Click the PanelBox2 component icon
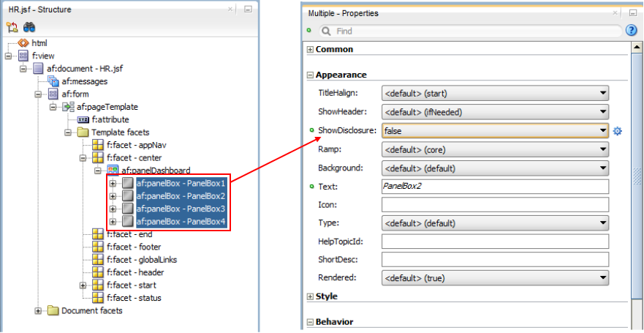Screen dimensions: 644x333 pos(128,195)
